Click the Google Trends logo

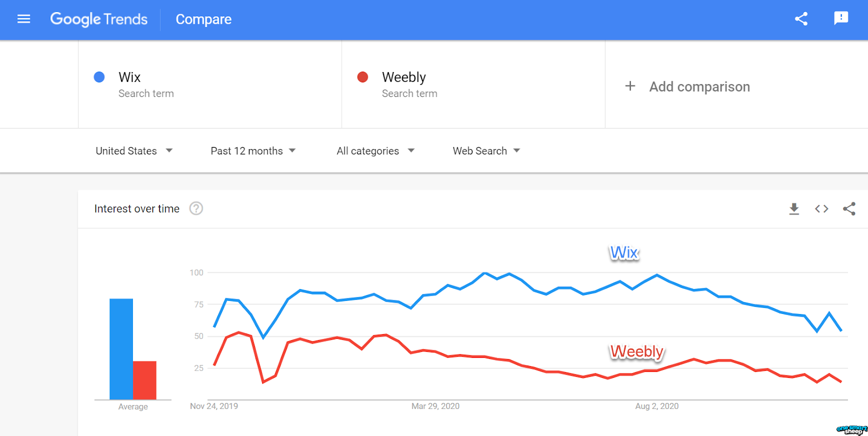point(99,19)
